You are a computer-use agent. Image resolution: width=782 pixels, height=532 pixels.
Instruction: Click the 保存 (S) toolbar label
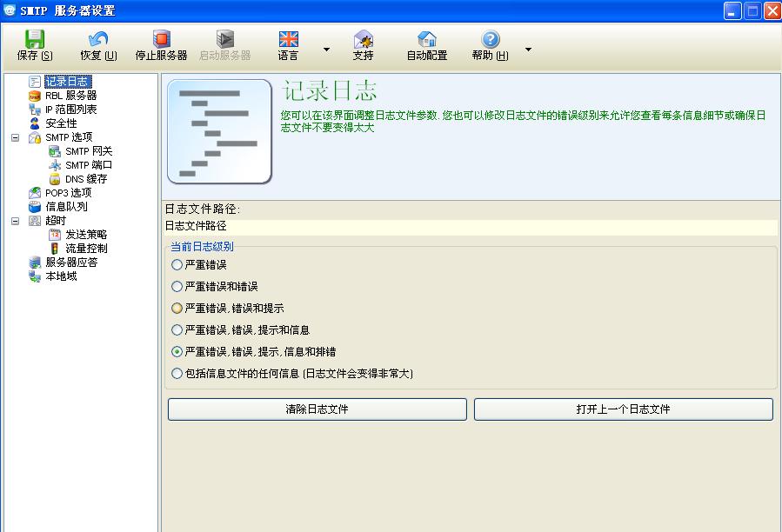35,56
